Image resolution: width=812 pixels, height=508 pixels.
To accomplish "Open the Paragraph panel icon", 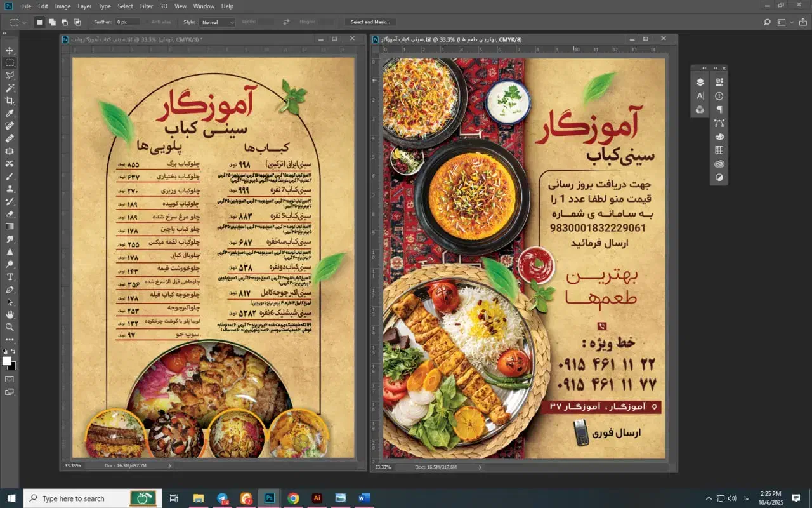I will point(719,109).
